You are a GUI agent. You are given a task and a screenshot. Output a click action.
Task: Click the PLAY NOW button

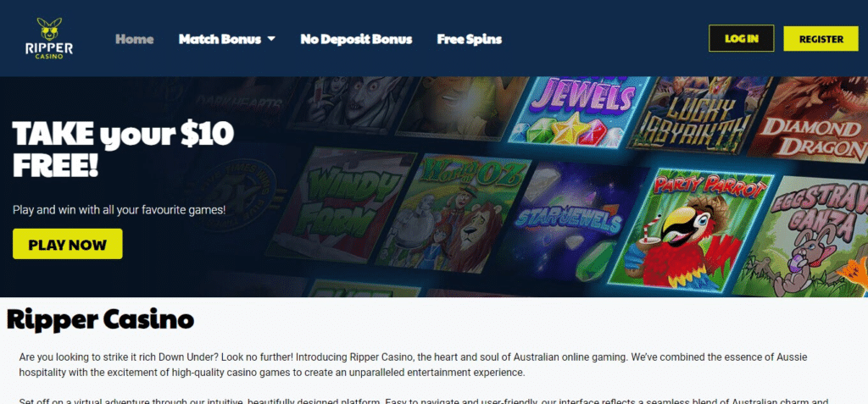coord(68,244)
